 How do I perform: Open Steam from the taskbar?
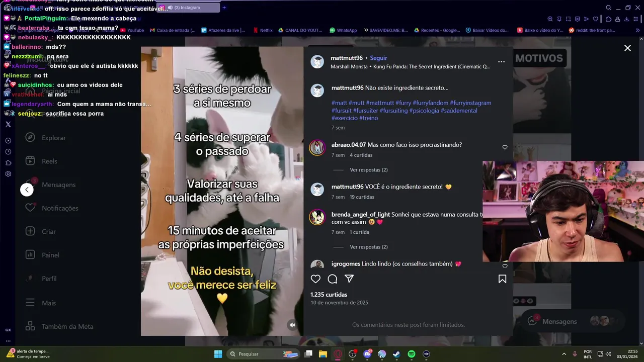(x=396, y=354)
